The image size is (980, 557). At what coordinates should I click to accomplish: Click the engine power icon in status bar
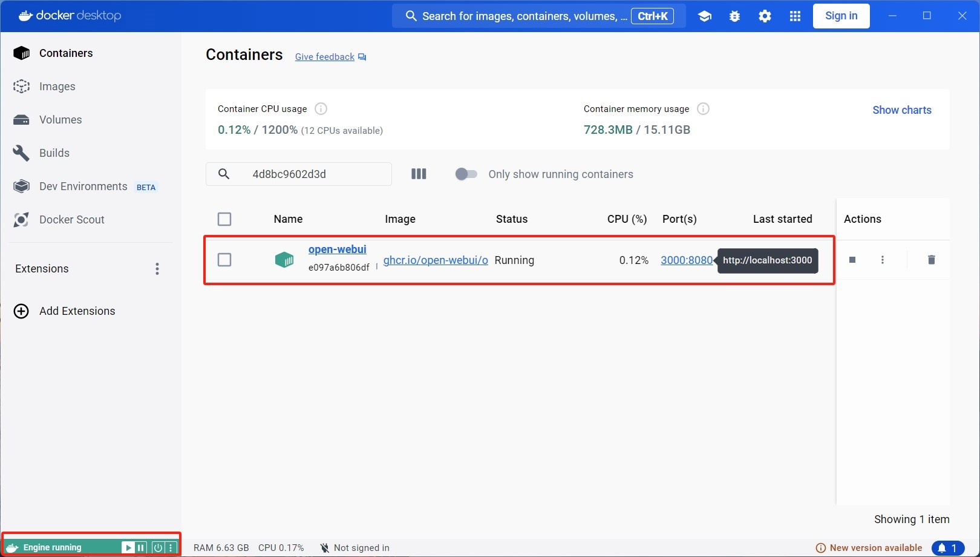(158, 548)
